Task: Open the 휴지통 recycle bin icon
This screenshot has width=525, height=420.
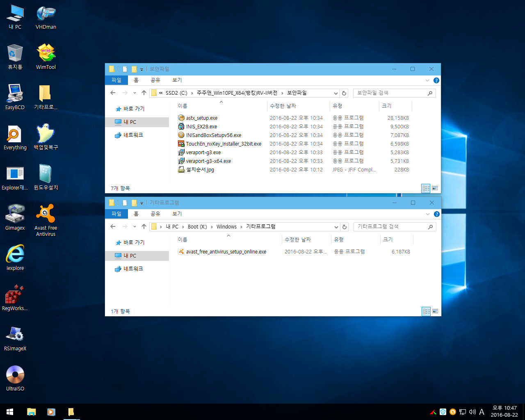Action: [15, 57]
